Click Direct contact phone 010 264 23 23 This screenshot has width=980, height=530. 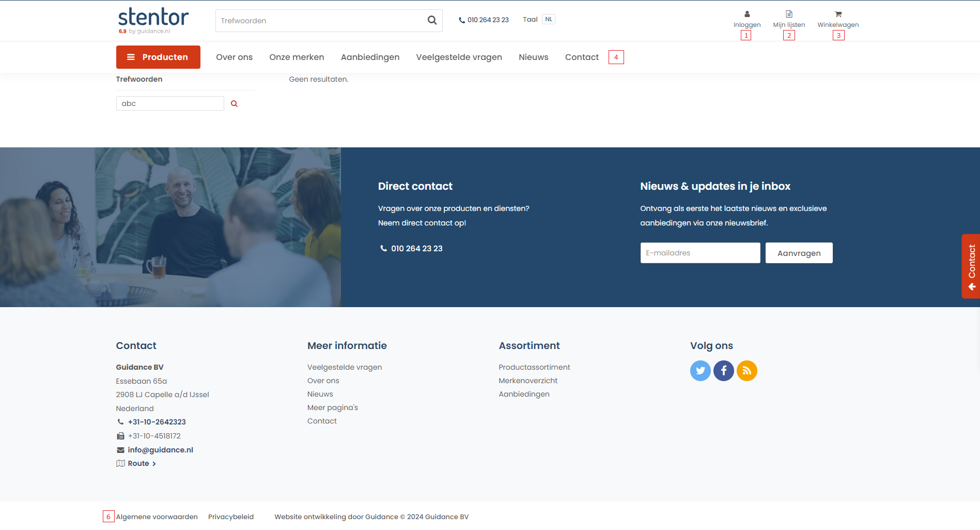click(411, 248)
